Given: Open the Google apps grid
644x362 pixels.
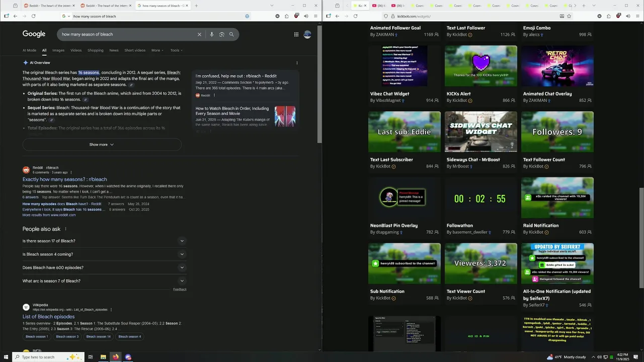Looking at the screenshot, I should pos(296,34).
